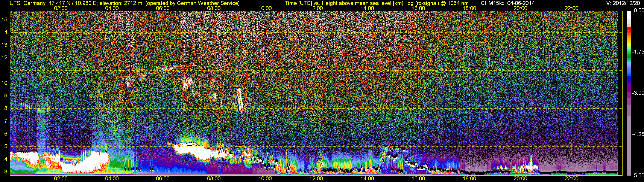The image size is (644, 182).
Task: Click '08:00' on the top time axis
Action: (x=214, y=8)
